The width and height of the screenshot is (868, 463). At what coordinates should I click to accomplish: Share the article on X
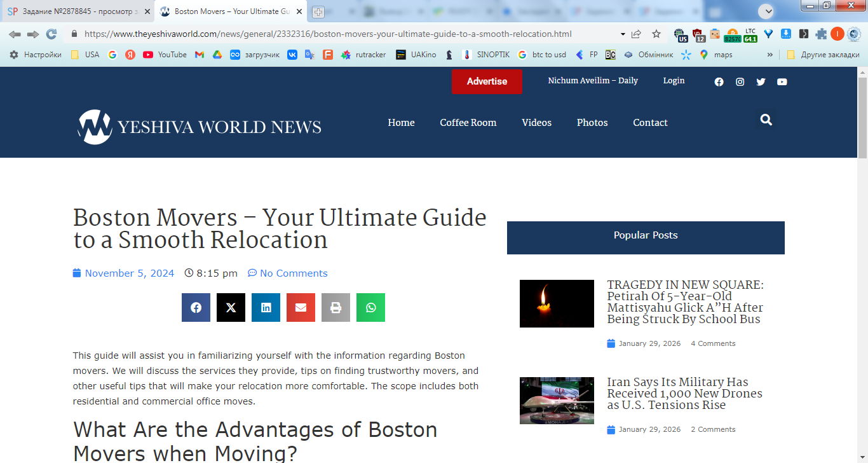click(x=231, y=308)
